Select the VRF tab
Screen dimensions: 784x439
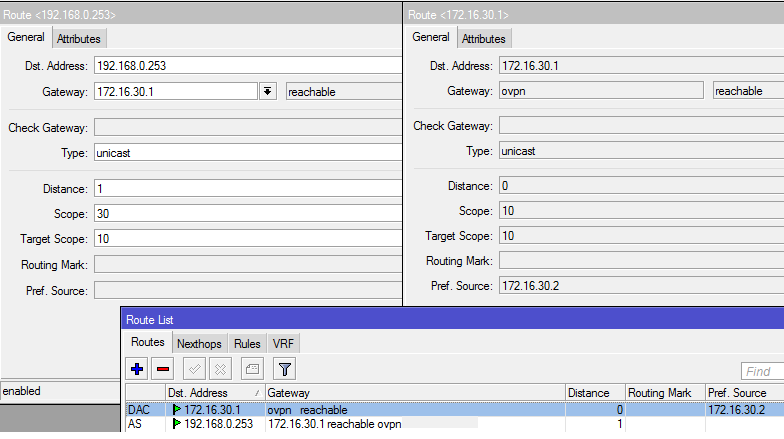(284, 344)
